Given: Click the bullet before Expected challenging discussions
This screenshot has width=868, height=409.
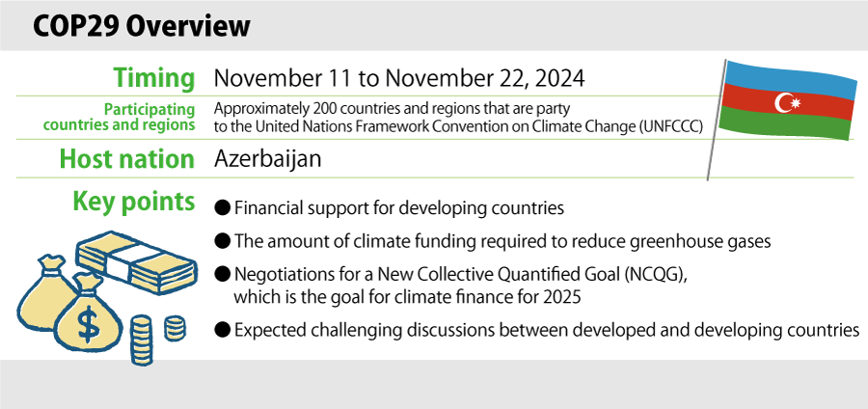Looking at the screenshot, I should [x=222, y=331].
